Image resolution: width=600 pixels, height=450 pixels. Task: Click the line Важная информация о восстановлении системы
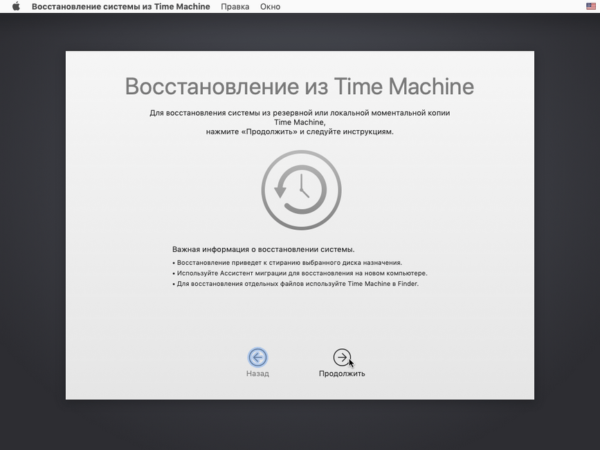click(x=263, y=249)
